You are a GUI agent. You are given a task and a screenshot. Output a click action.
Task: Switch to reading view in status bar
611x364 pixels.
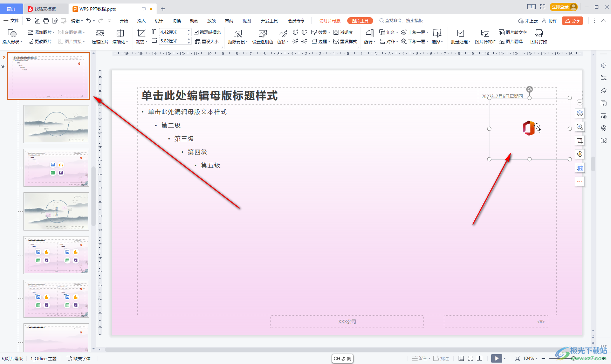coord(480,358)
